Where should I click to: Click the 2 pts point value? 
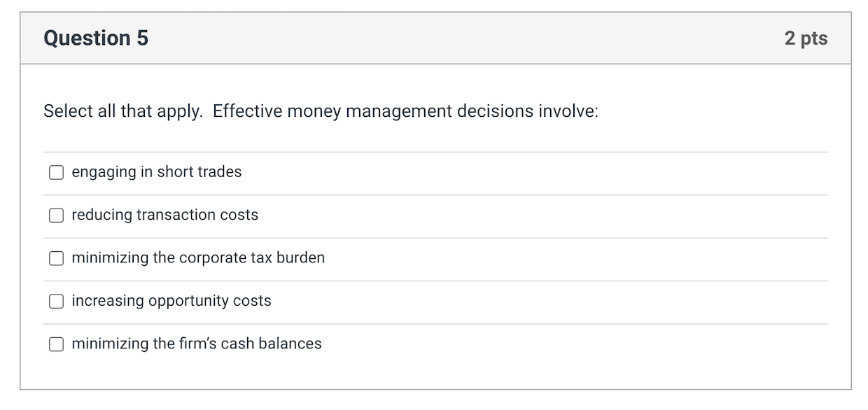(806, 38)
